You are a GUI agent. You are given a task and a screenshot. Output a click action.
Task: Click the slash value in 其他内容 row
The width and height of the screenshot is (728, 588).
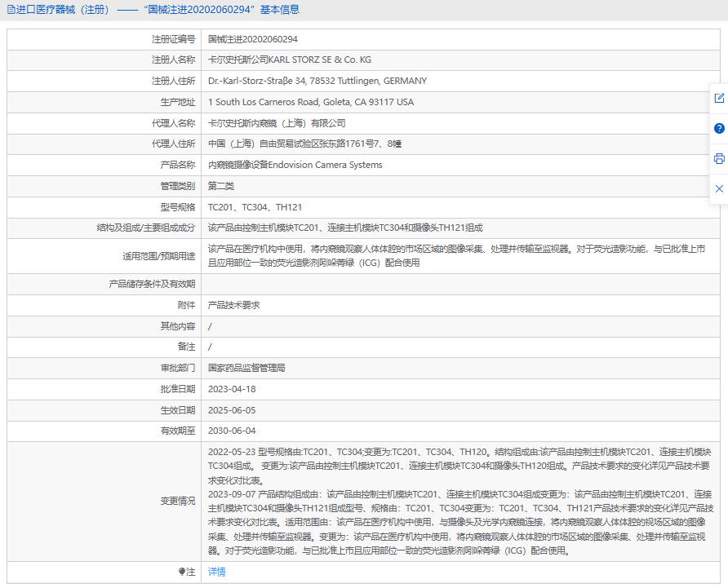pos(210,327)
